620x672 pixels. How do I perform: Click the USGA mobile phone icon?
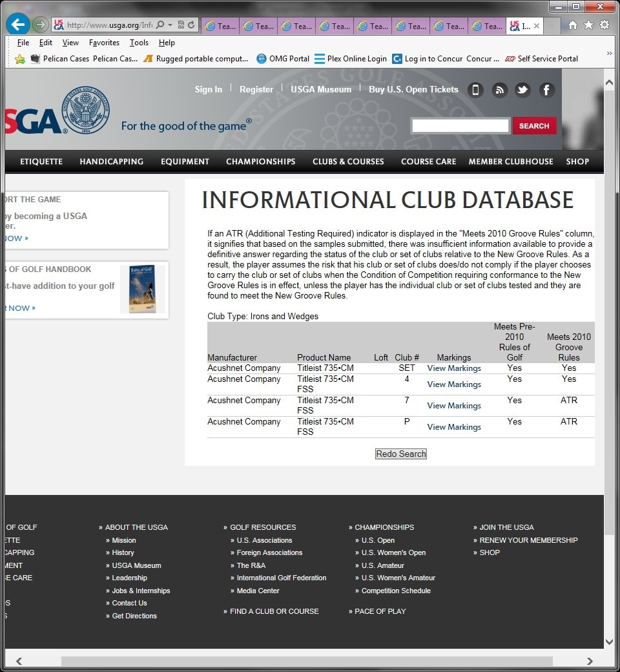tap(475, 90)
